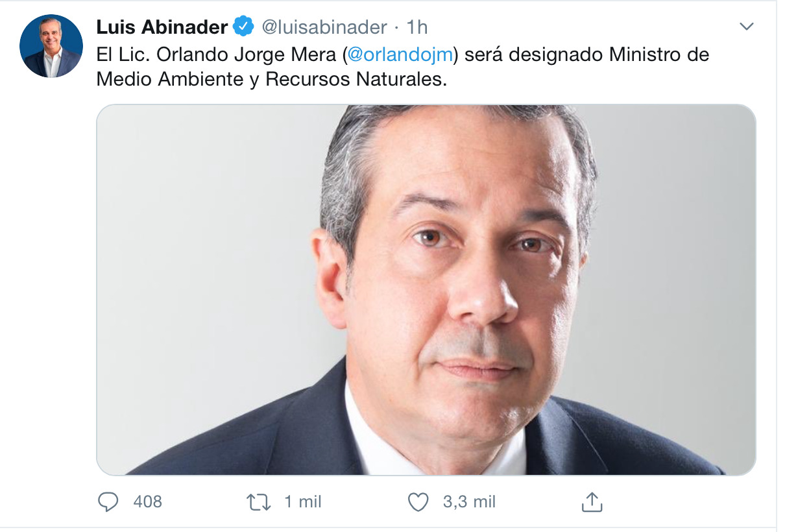Click the El Lic. opening words of tweet
The height and width of the screenshot is (532, 785).
coord(123,54)
